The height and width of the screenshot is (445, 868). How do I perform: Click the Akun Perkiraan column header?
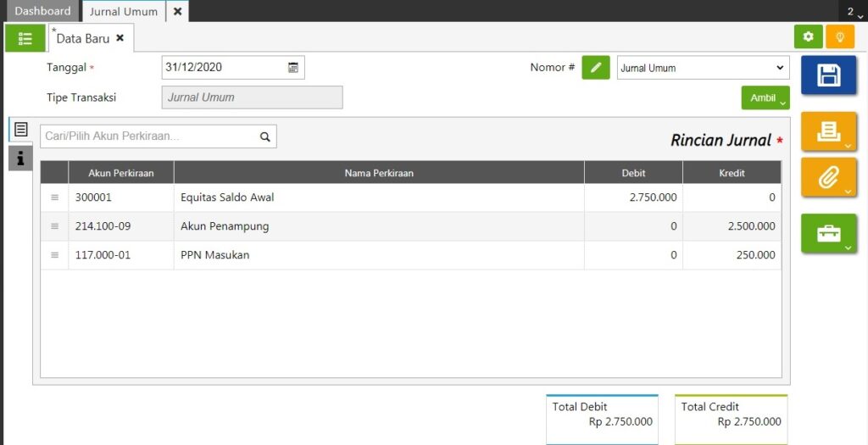tap(121, 173)
